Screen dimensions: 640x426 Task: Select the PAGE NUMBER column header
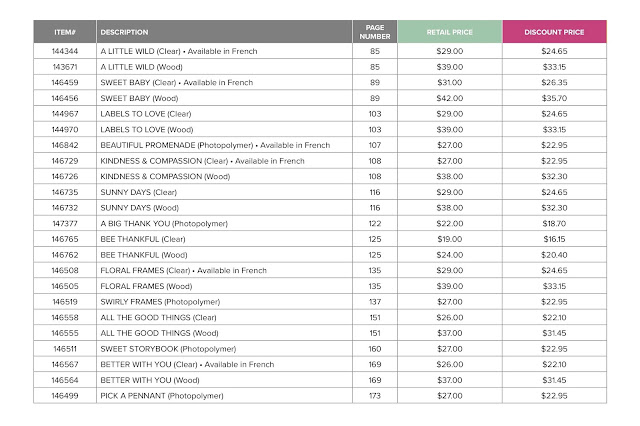375,32
